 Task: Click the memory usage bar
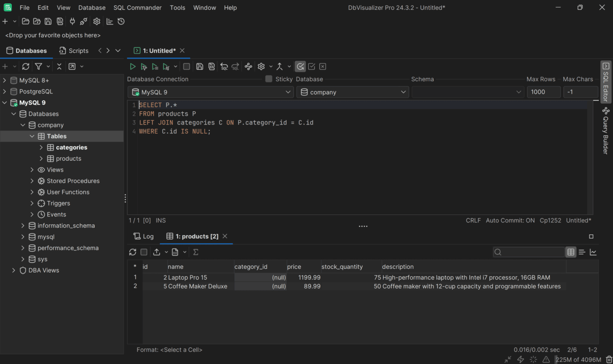(x=579, y=360)
